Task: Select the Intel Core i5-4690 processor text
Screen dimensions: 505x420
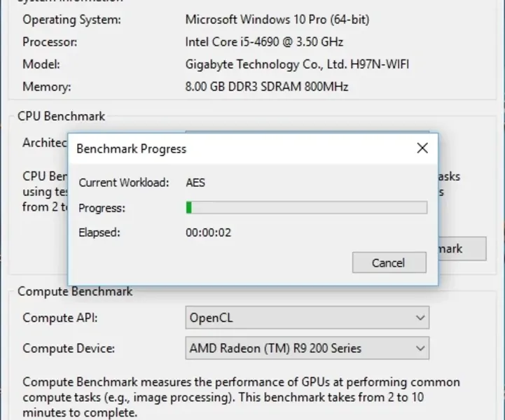Action: tap(265, 41)
